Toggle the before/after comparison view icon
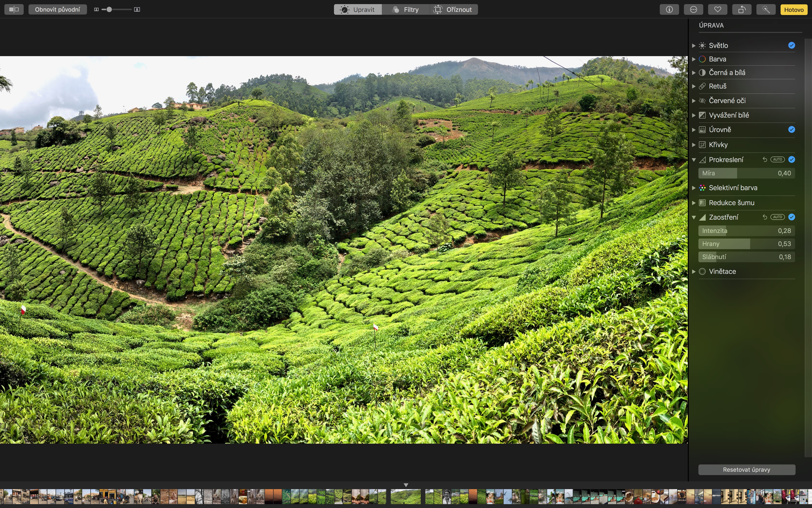 pos(14,9)
